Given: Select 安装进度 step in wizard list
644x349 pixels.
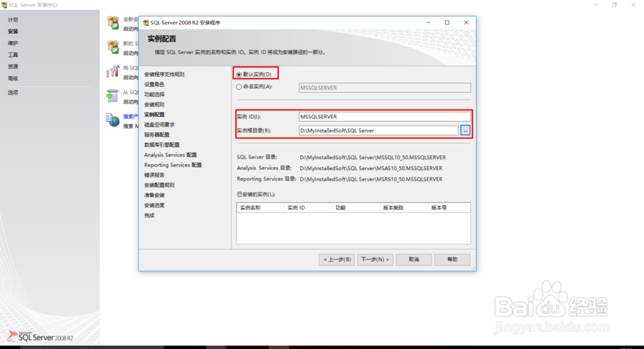Looking at the screenshot, I should 154,205.
